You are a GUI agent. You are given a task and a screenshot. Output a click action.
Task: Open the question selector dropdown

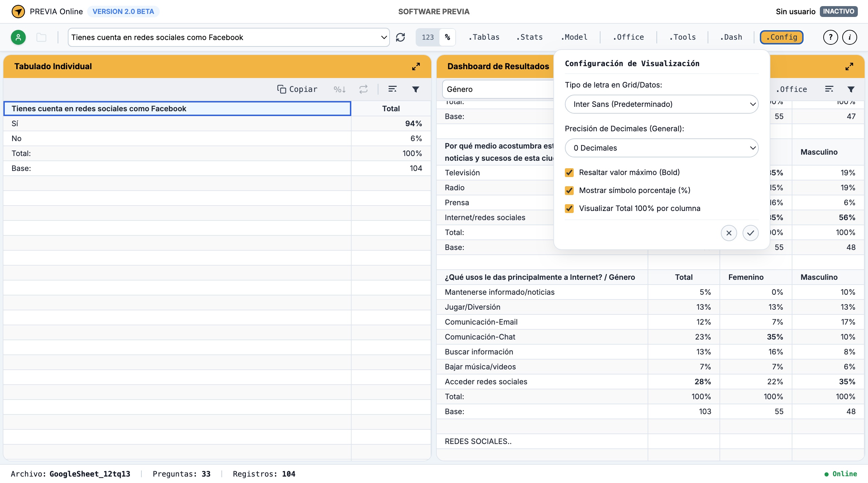click(229, 37)
